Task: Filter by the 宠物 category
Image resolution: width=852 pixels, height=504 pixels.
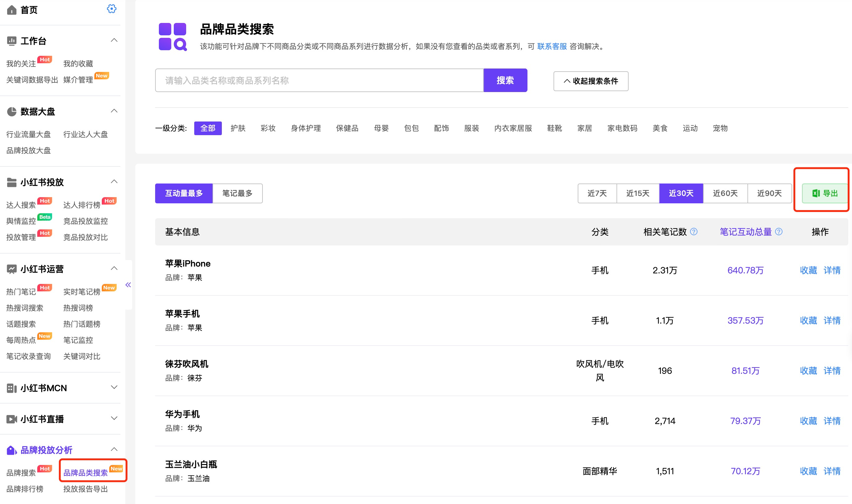Action: 720,128
